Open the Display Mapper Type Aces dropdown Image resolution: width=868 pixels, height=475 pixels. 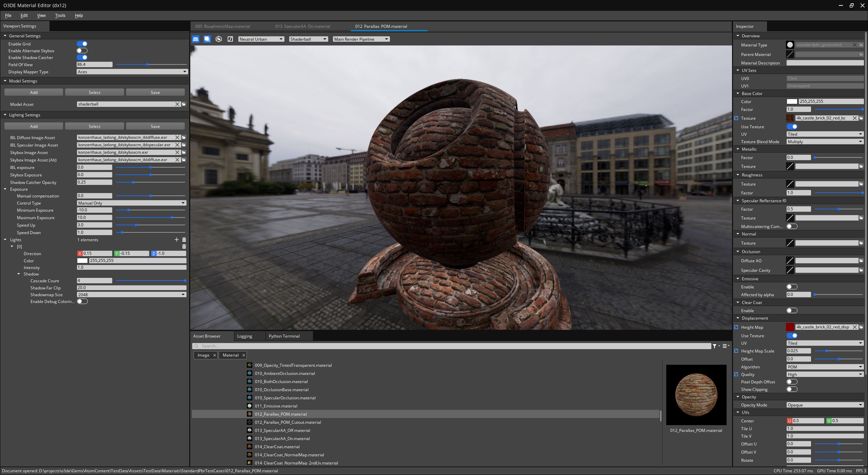tap(131, 71)
